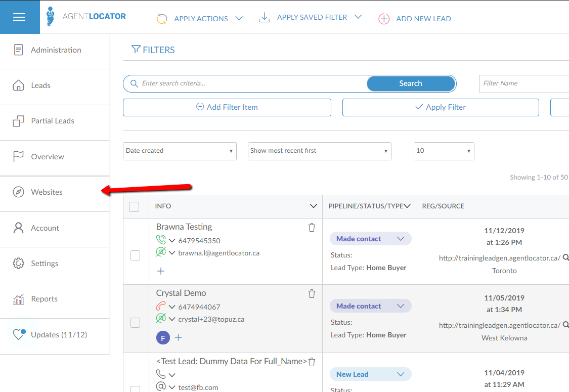
Task: Open Websites in the sidebar
Action: [x=55, y=192]
